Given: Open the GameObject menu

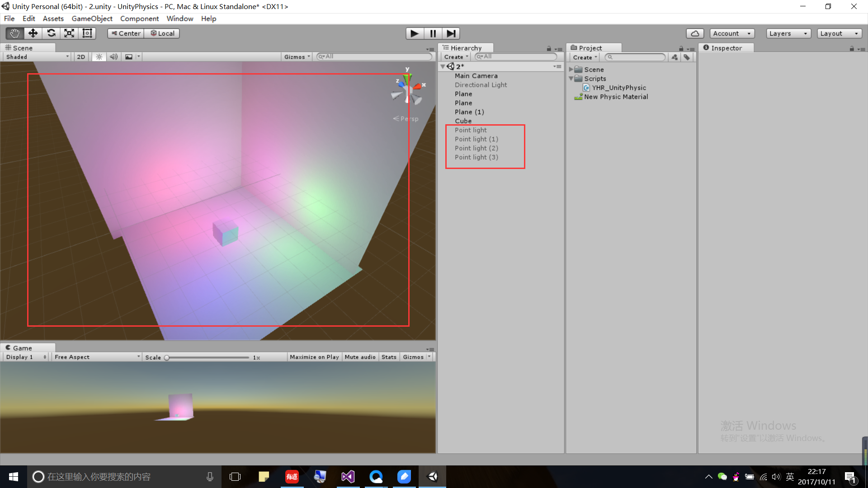Looking at the screenshot, I should coord(92,19).
